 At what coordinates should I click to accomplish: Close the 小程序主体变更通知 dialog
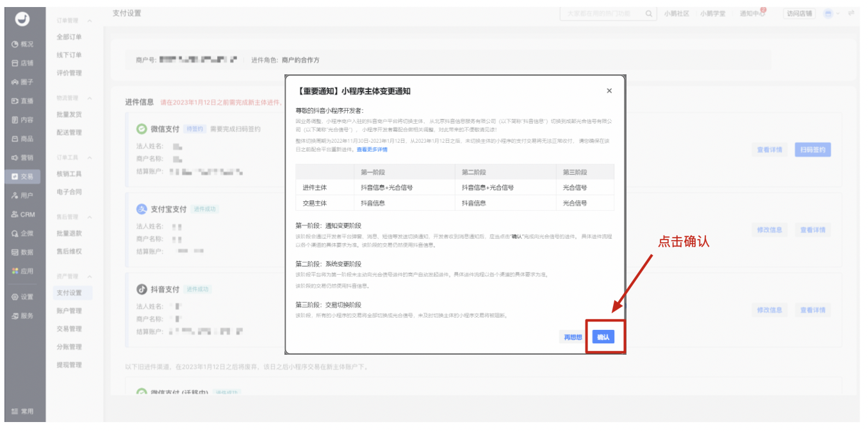[609, 91]
